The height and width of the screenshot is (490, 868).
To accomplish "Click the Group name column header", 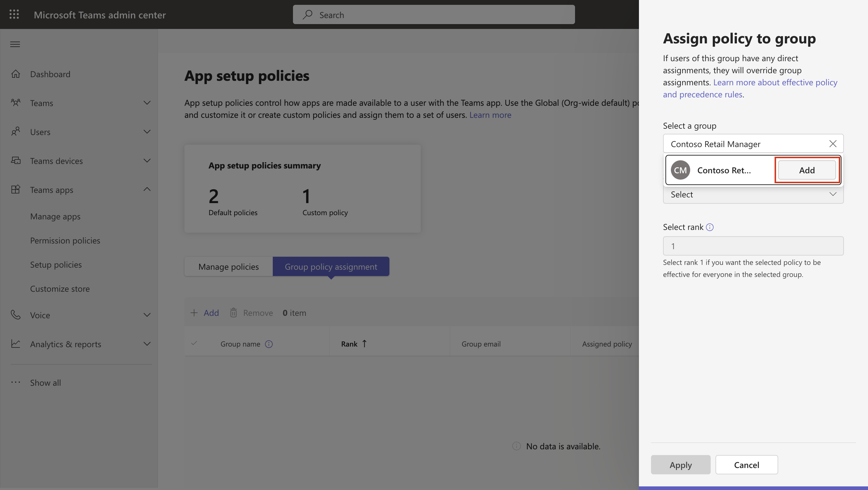I will [240, 344].
